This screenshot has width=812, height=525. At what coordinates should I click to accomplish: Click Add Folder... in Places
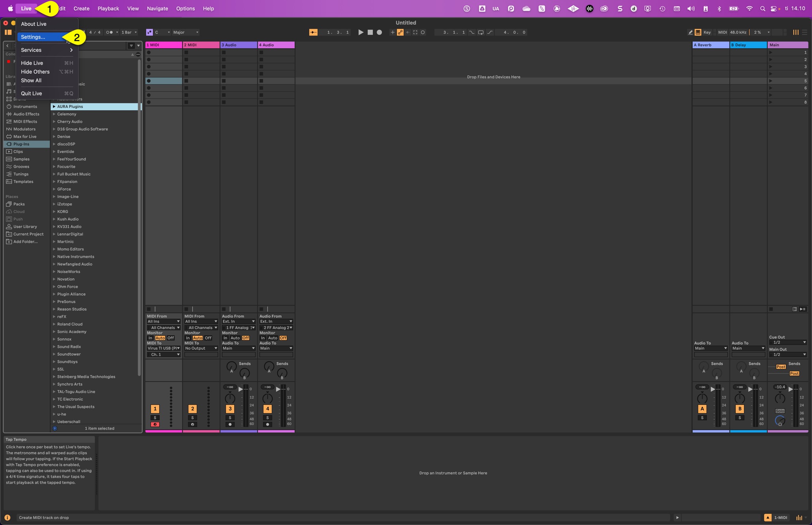(x=25, y=242)
